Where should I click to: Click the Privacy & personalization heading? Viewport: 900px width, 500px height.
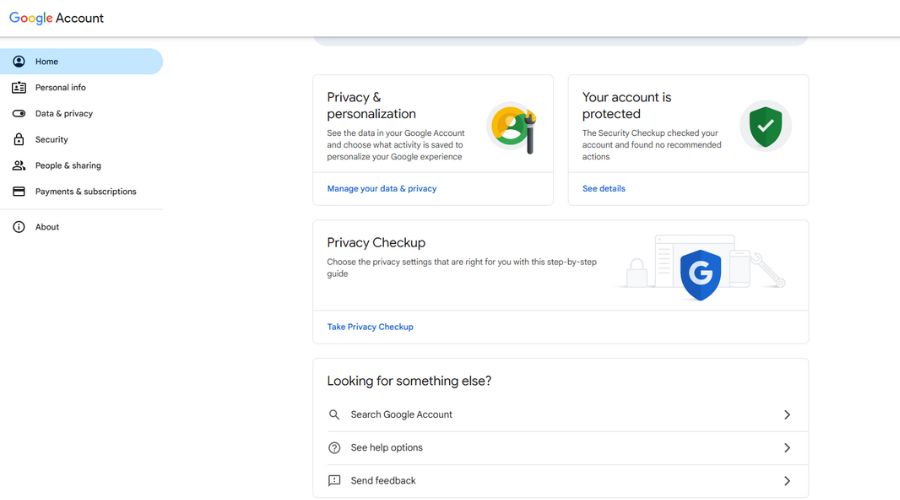coord(371,106)
